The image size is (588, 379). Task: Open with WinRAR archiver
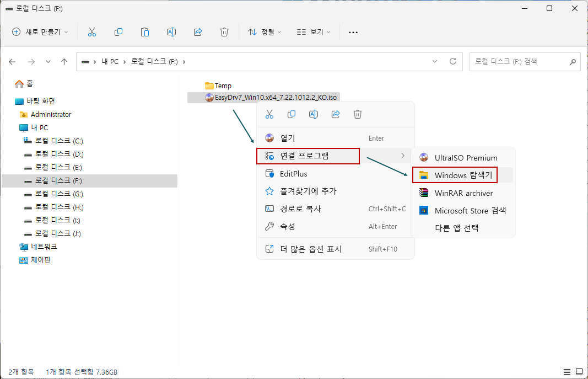point(463,193)
